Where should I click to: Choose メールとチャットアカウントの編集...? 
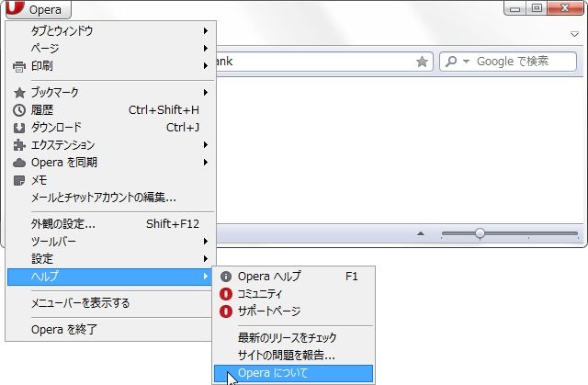(110, 198)
